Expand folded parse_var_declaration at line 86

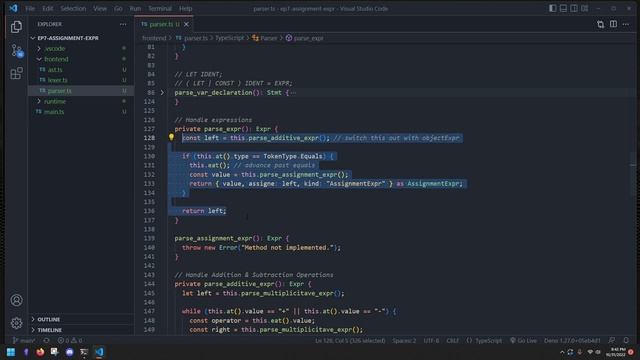pyautogui.click(x=162, y=93)
